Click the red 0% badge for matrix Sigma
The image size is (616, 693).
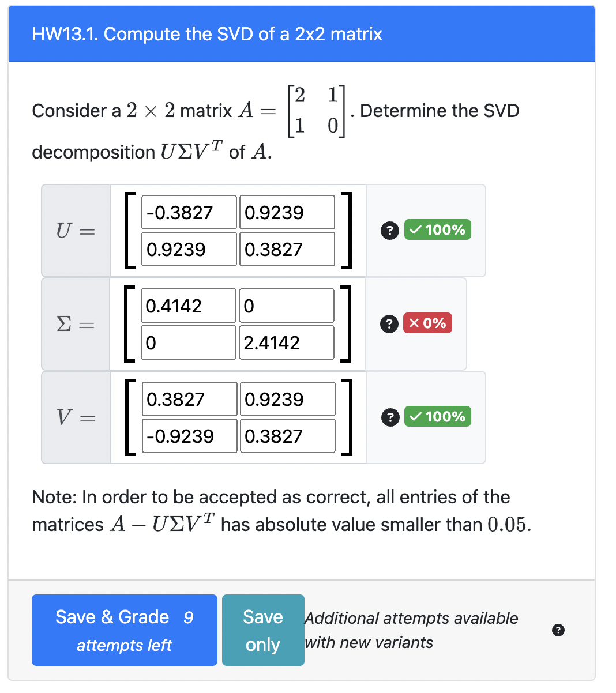tap(427, 324)
